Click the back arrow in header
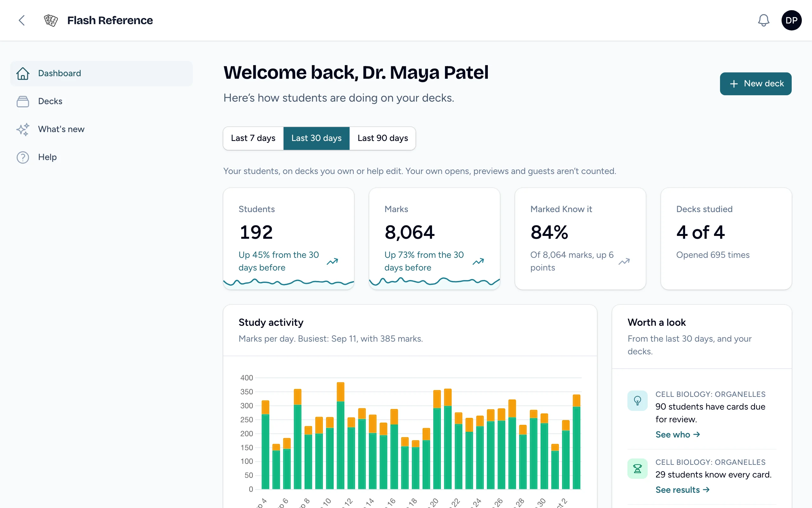Image resolution: width=812 pixels, height=508 pixels. (x=22, y=20)
